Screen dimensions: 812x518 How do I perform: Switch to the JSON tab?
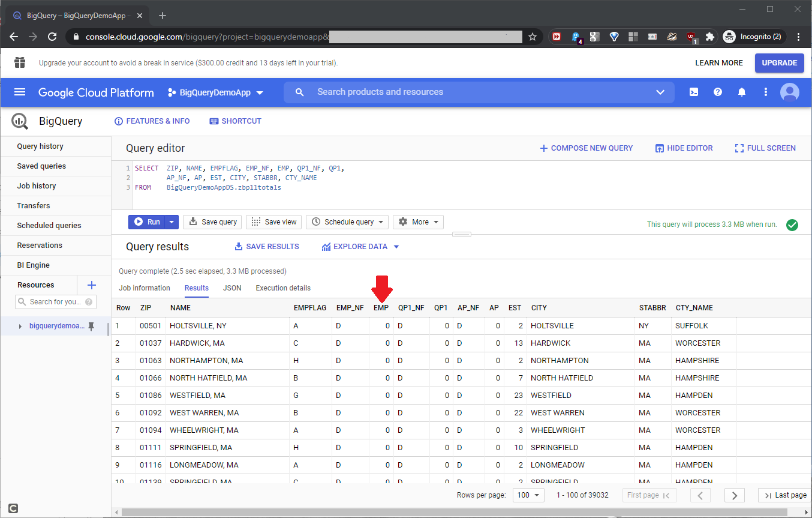pos(232,288)
